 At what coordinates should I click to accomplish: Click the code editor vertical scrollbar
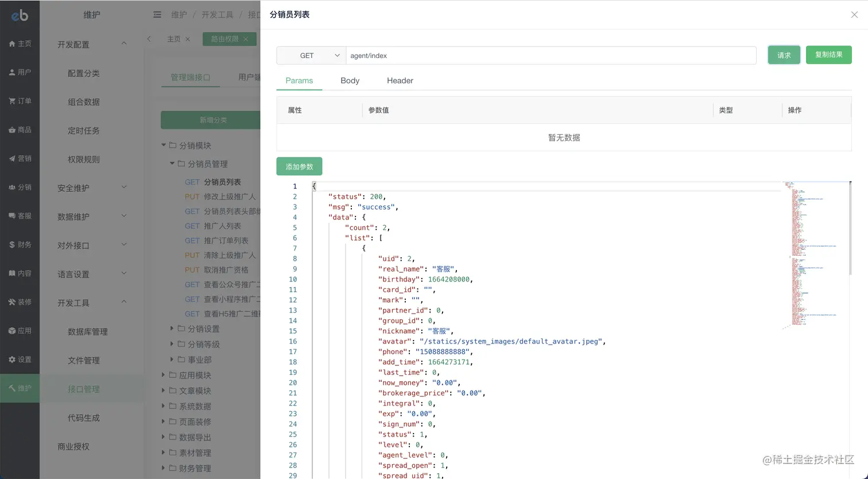pyautogui.click(x=850, y=227)
